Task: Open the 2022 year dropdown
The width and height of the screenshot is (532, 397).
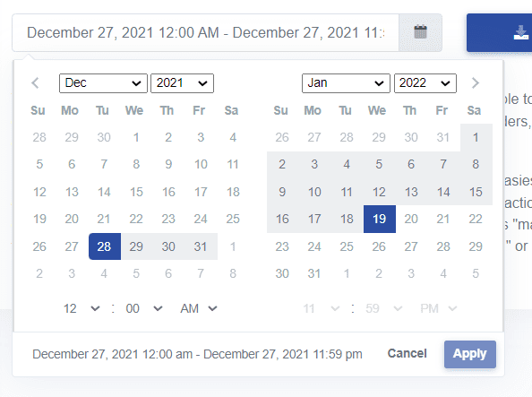Action: pyautogui.click(x=425, y=83)
